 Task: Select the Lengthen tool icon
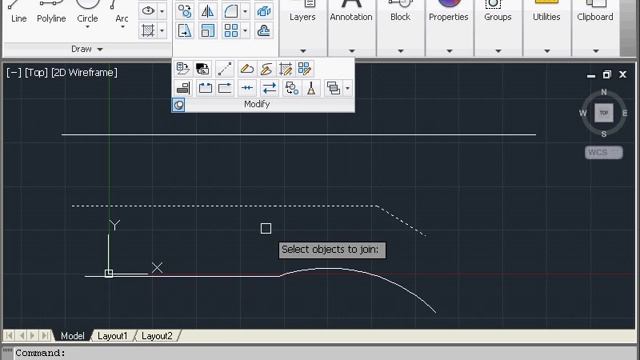pos(224,69)
